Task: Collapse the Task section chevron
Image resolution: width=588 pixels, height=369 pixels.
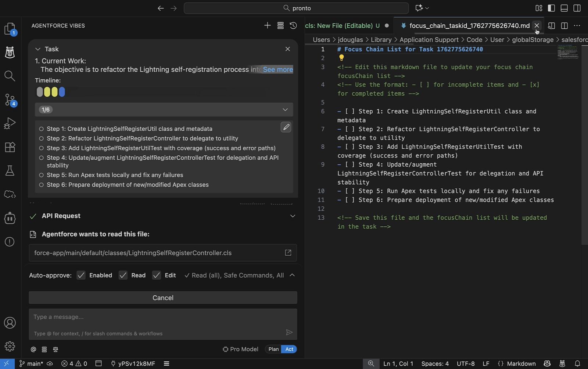Action: click(38, 49)
